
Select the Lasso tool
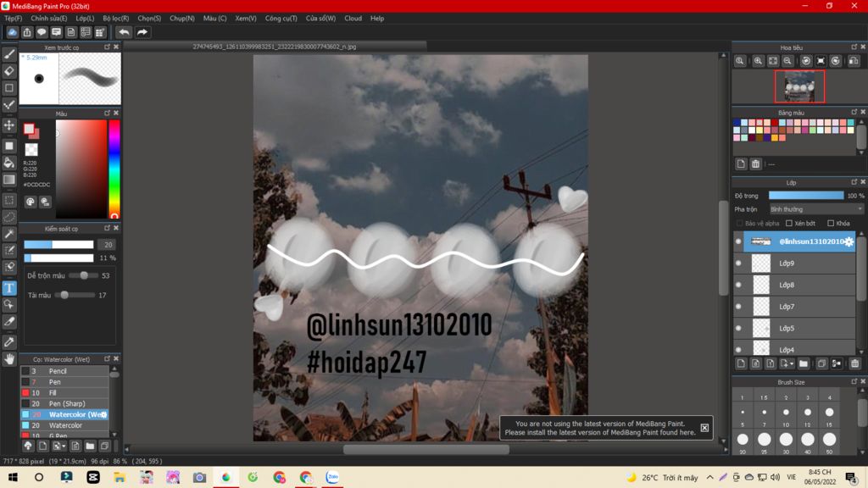click(x=9, y=217)
